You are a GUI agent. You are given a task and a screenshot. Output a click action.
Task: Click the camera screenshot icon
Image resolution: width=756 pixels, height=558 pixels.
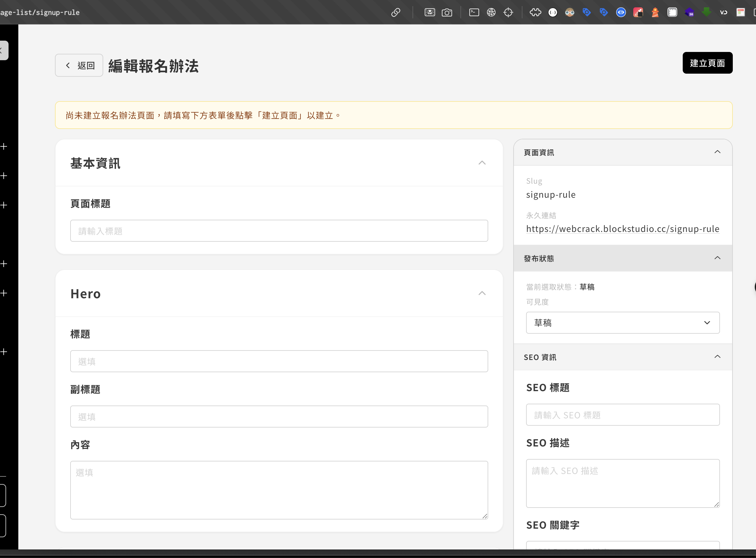pyautogui.click(x=446, y=13)
